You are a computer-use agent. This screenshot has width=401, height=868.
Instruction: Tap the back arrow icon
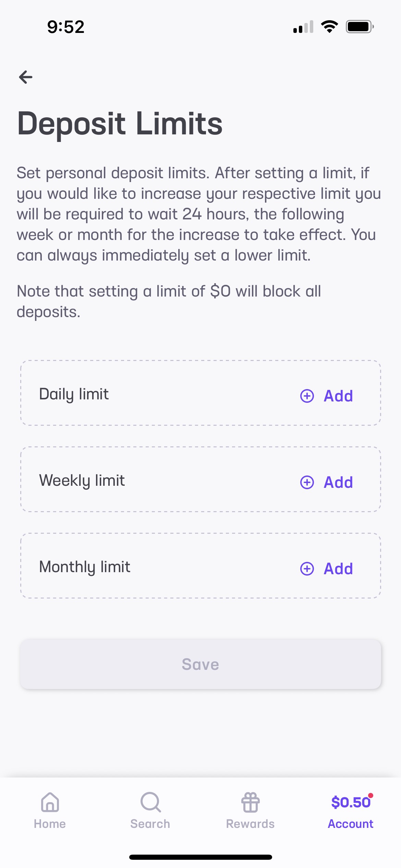(x=26, y=77)
